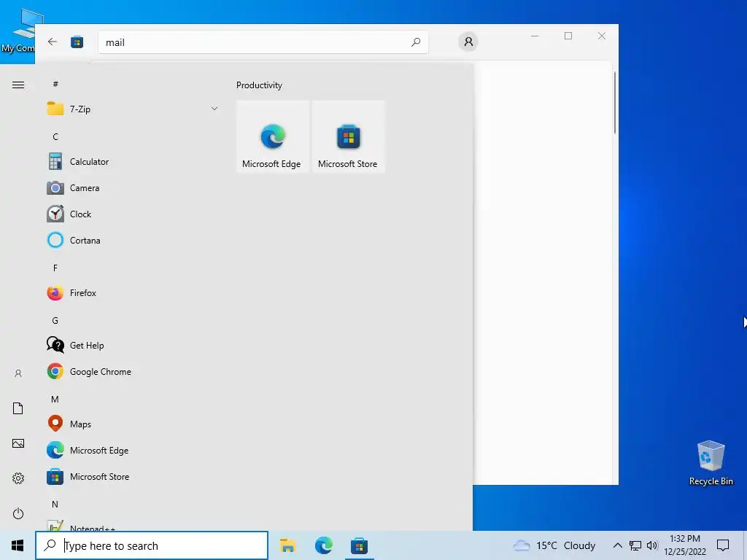Open Microsoft Edge from the taskbar
Image resolution: width=747 pixels, height=560 pixels.
click(x=323, y=545)
